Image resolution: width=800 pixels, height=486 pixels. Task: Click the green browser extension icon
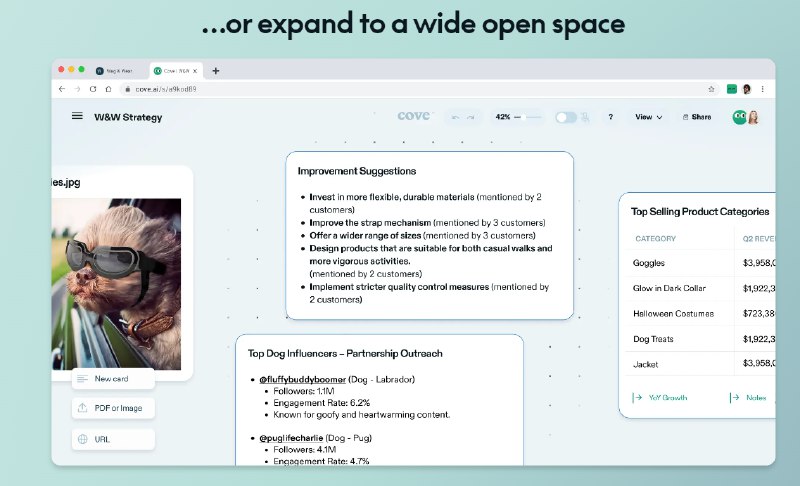coord(732,89)
